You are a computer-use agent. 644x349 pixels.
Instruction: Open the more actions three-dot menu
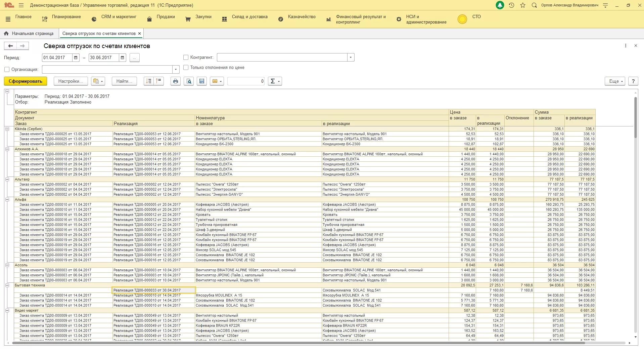coord(626,46)
